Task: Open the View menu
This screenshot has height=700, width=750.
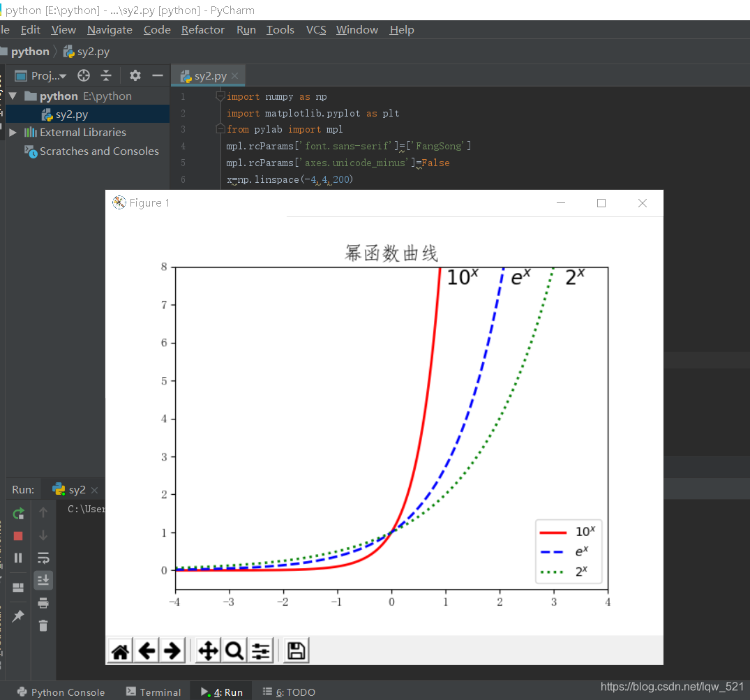Action: 63,30
